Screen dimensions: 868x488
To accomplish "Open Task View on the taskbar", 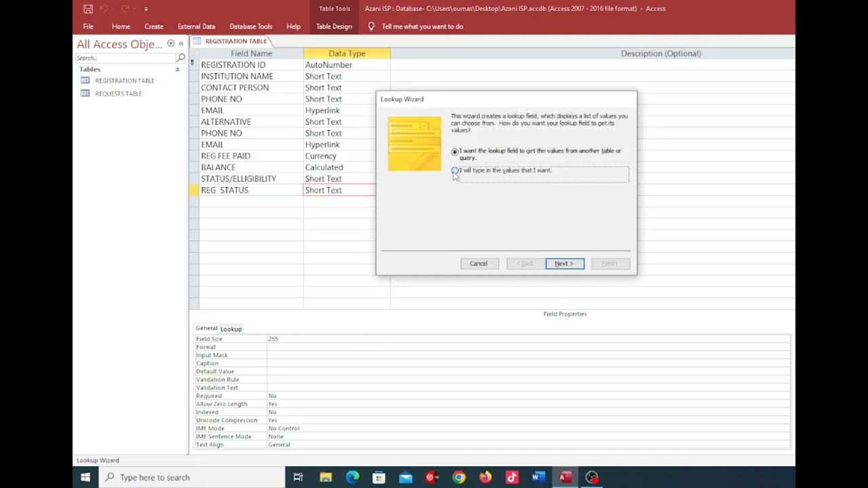I will click(298, 477).
